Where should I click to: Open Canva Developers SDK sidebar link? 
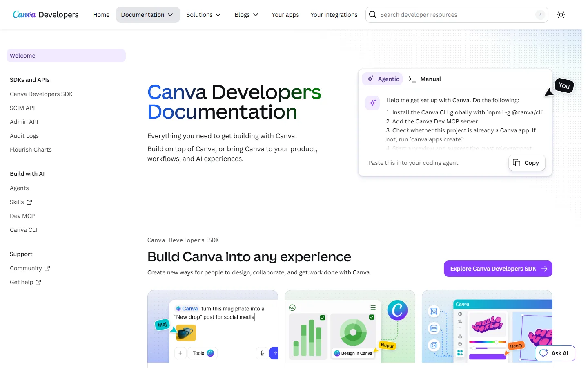click(41, 94)
